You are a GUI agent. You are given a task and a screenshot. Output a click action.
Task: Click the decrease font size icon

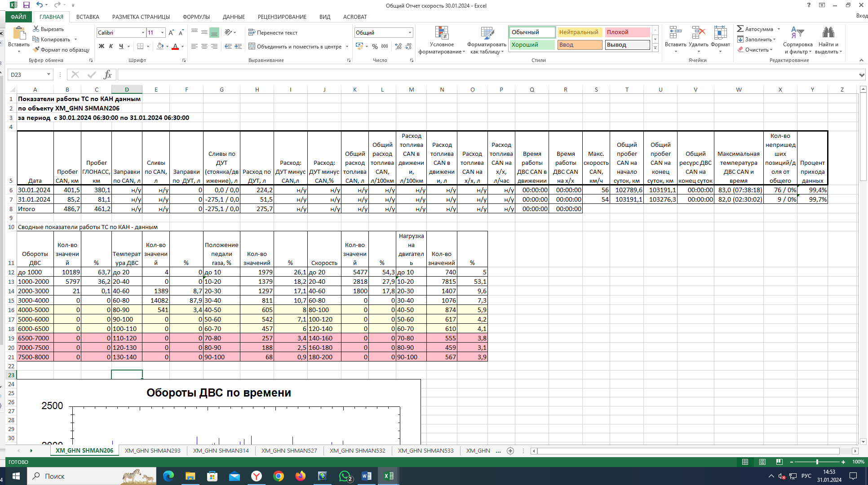181,32
